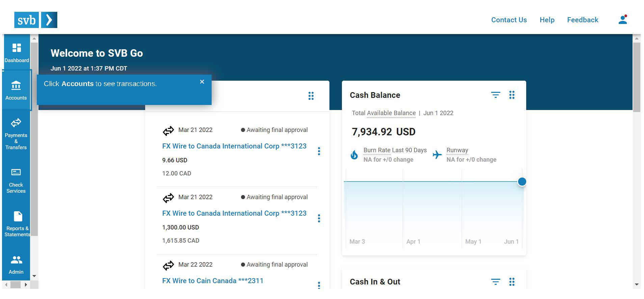
Task: Click sidebar horizontal scroll right arrow
Action: (x=26, y=285)
